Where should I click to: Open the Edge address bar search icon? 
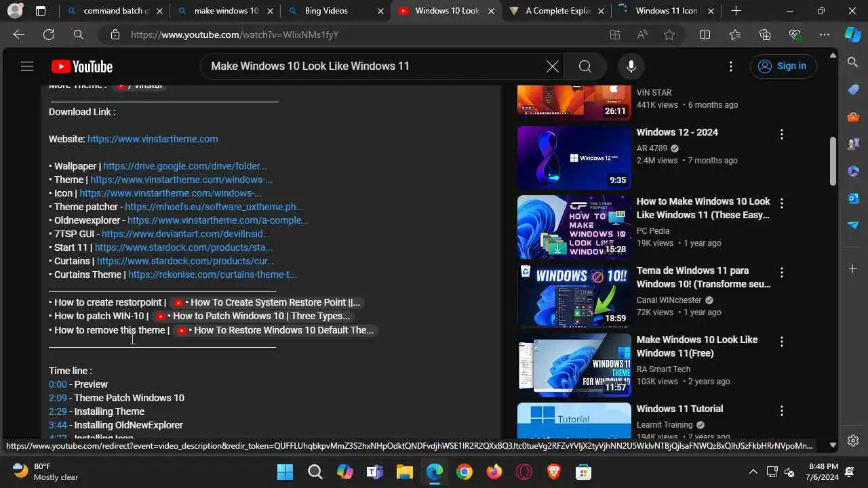(x=79, y=35)
